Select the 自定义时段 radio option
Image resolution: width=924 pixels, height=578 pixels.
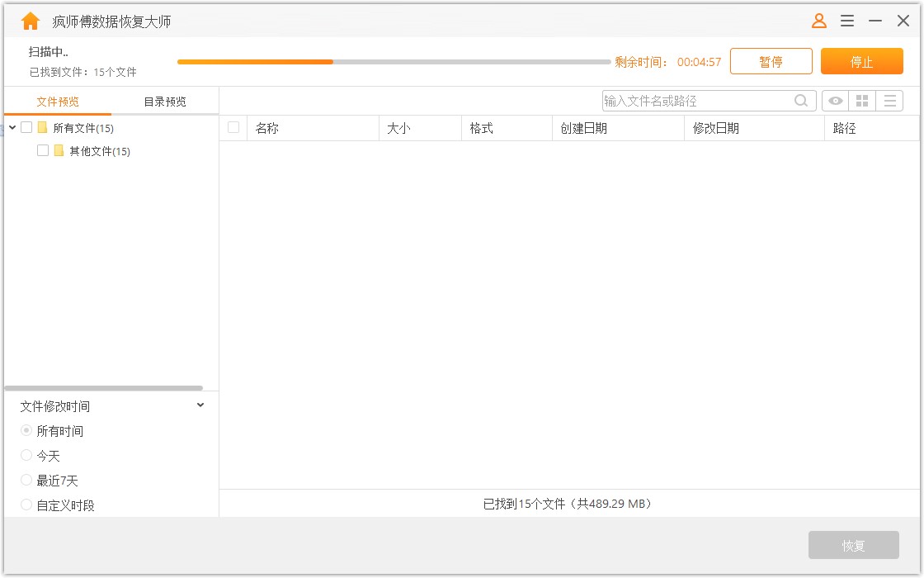(26, 505)
